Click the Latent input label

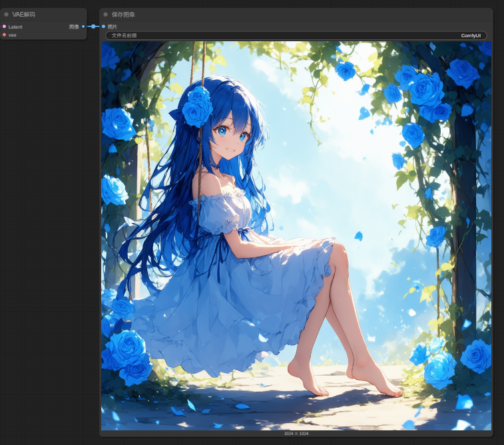coord(15,27)
